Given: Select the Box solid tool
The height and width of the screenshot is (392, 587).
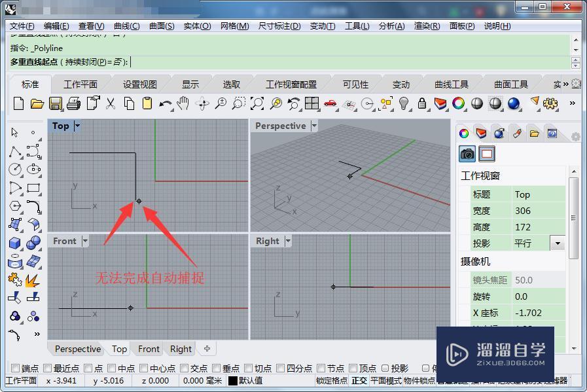Looking at the screenshot, I should coord(15,243).
